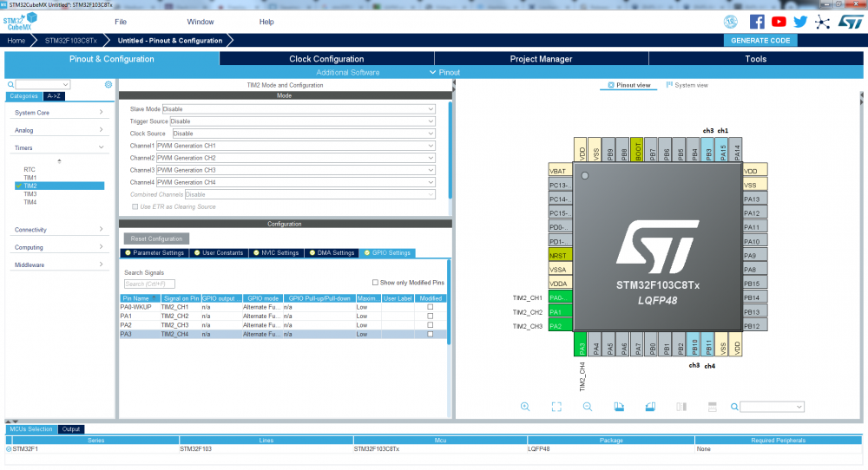Open the Channel1 PWM Generation dropdown
The width and height of the screenshot is (868, 470).
295,146
